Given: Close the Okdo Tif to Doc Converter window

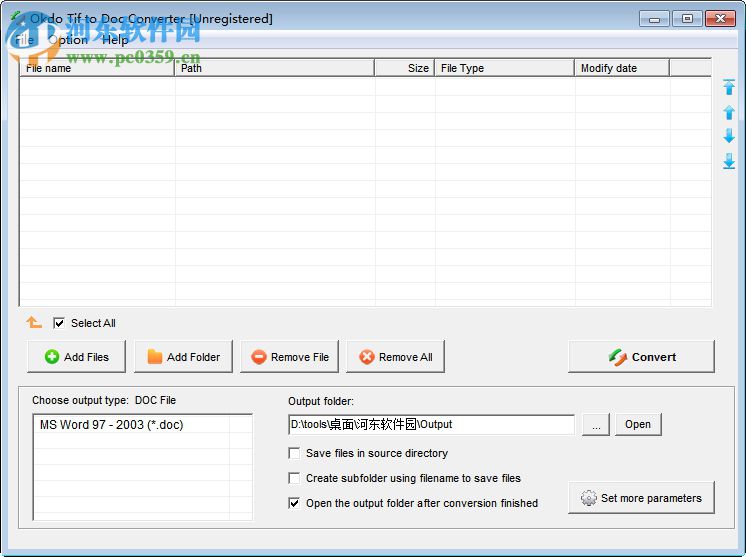Looking at the screenshot, I should tap(720, 19).
